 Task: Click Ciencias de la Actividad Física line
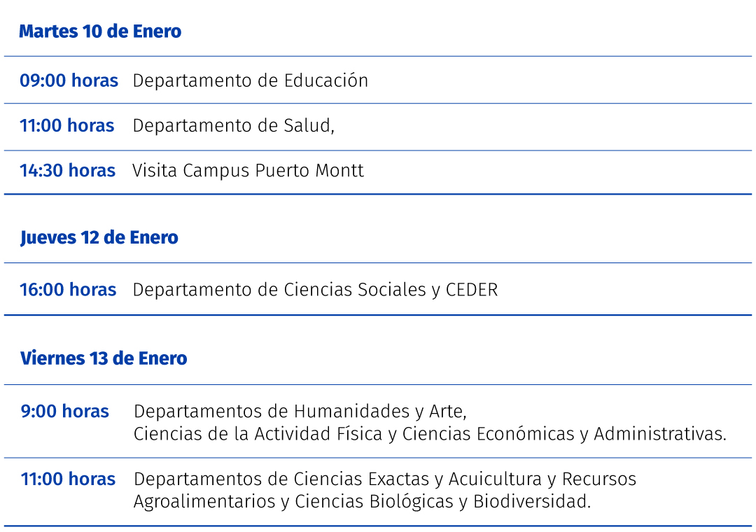pyautogui.click(x=430, y=434)
